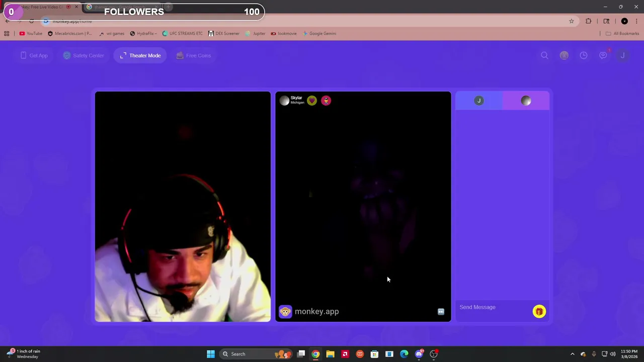
Task: Open Free Coins
Action: (194, 55)
